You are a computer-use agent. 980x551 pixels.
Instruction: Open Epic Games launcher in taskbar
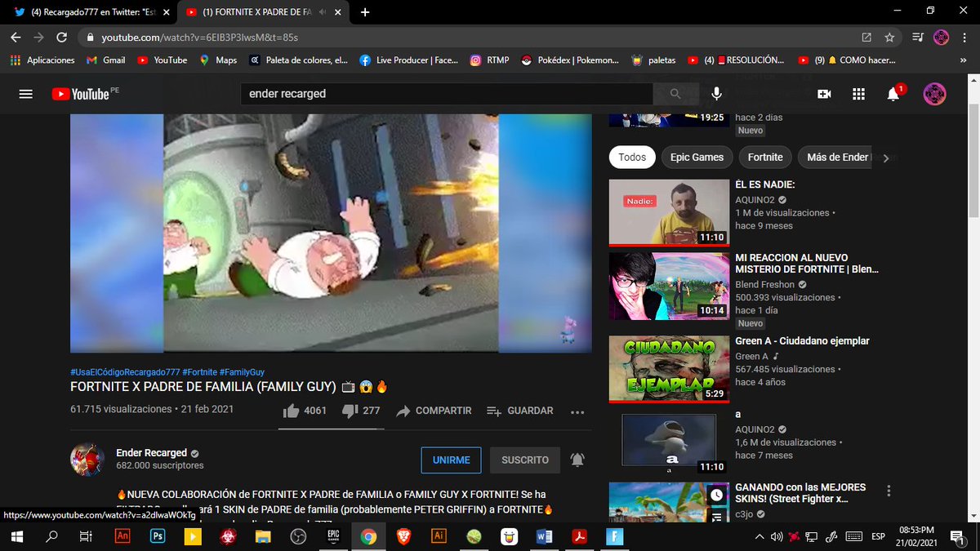(x=333, y=536)
